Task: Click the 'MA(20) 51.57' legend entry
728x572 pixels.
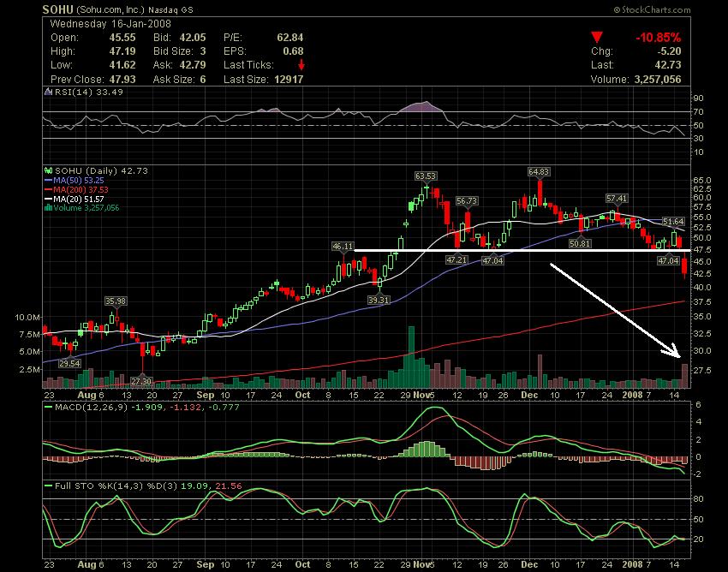Action: point(79,200)
